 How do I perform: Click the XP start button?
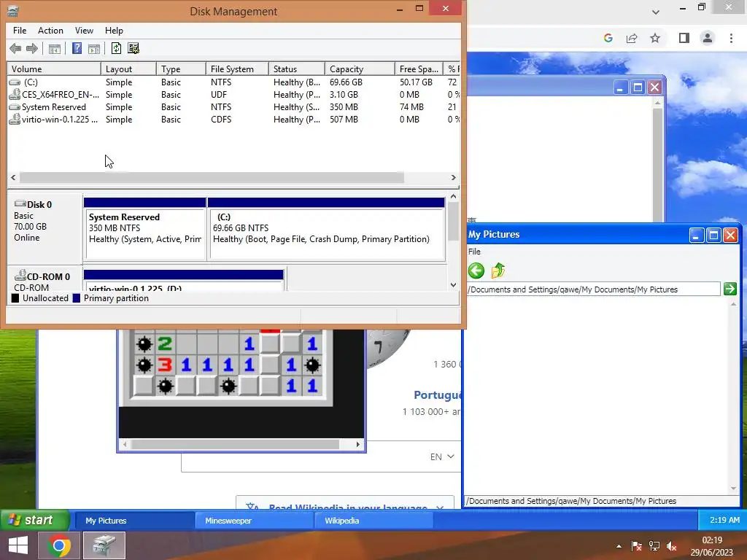(x=35, y=520)
